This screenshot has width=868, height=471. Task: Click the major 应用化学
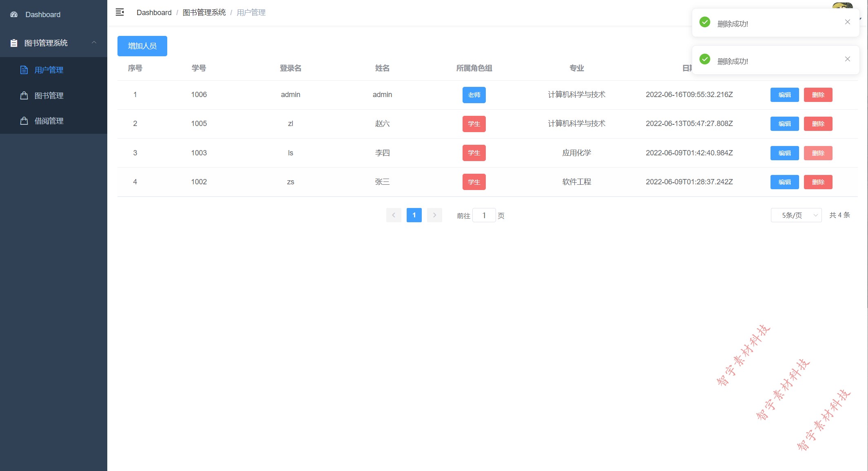577,153
